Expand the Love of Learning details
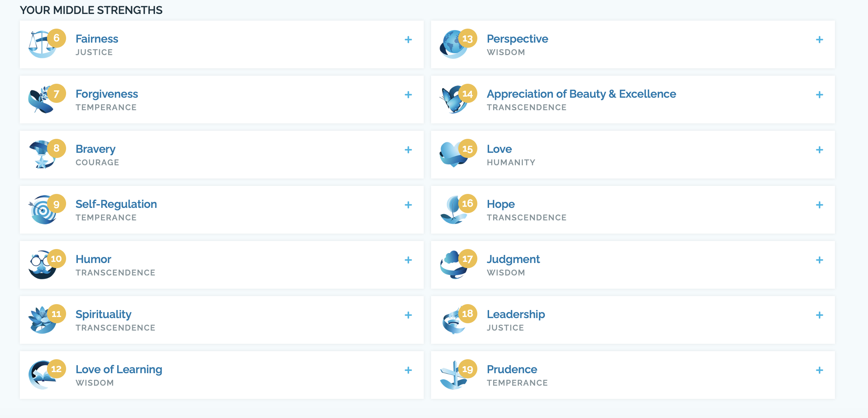This screenshot has height=418, width=868. pyautogui.click(x=408, y=370)
